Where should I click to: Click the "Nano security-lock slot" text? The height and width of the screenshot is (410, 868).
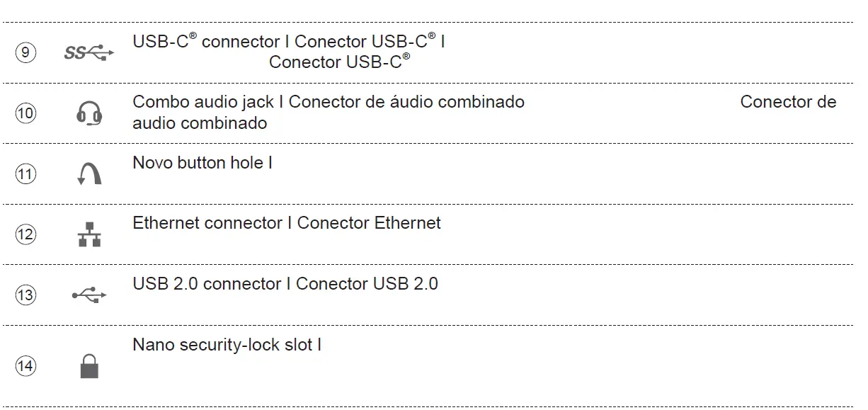(x=222, y=346)
